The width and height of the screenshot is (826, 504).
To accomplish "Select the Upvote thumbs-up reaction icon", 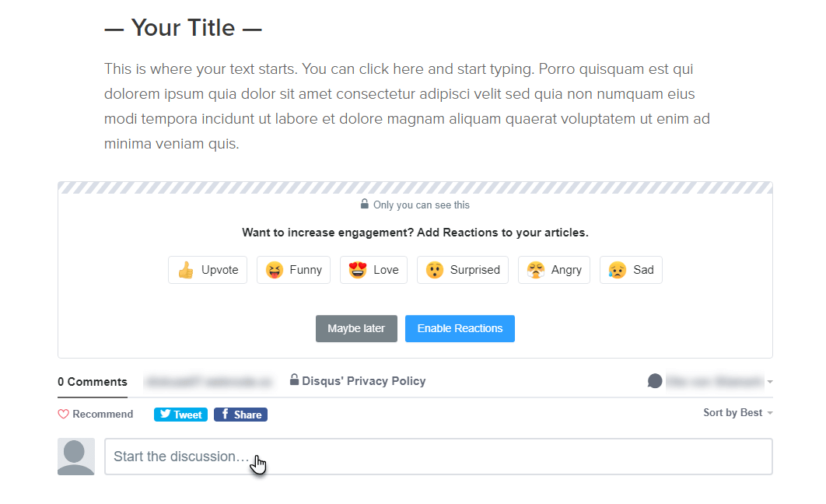I will click(184, 269).
